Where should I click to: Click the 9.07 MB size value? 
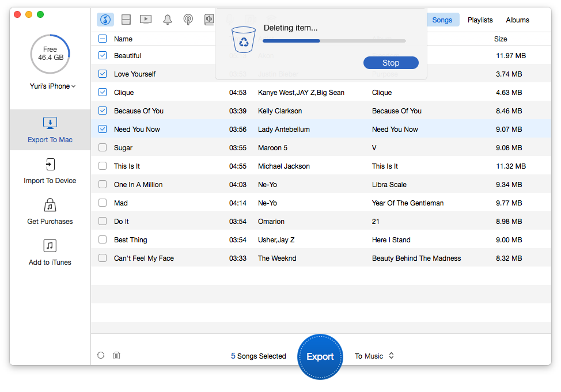[x=509, y=129]
